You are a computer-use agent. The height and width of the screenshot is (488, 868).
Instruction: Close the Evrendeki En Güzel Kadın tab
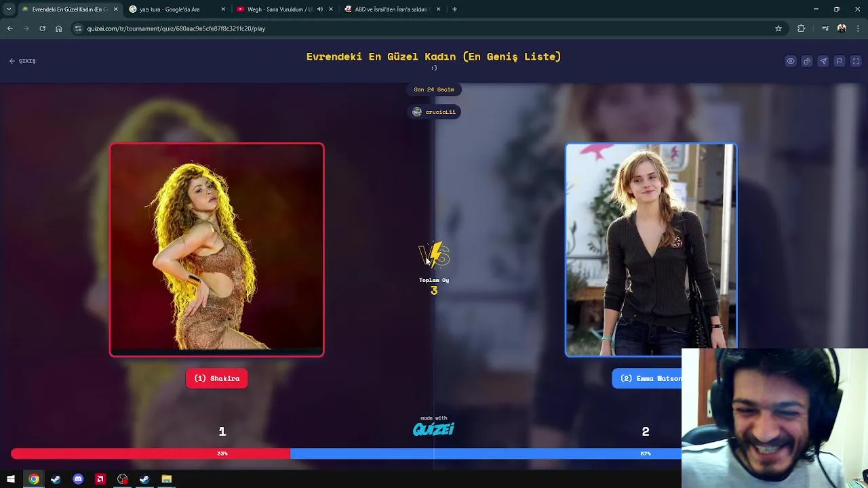pyautogui.click(x=115, y=9)
